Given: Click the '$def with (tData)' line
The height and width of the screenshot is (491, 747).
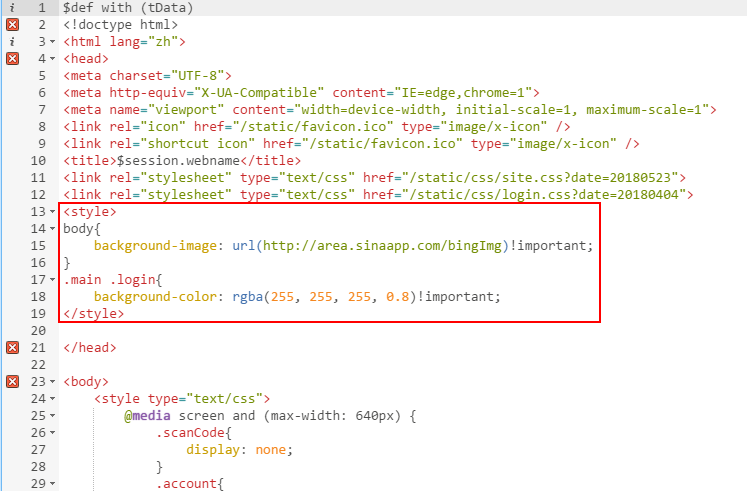Looking at the screenshot, I should point(128,8).
